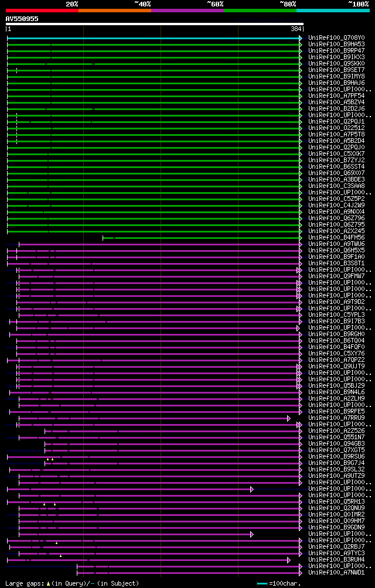Viewport: 375px width, 588px height.
Task: Click the UniRef100_A9T9D2 label
Action: pyautogui.click(x=336, y=302)
